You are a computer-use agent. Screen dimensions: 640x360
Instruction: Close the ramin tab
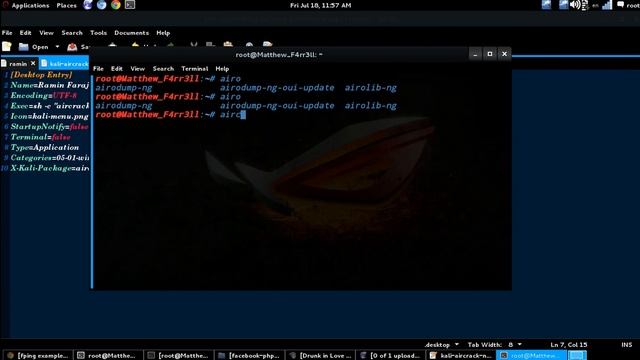pos(33,63)
